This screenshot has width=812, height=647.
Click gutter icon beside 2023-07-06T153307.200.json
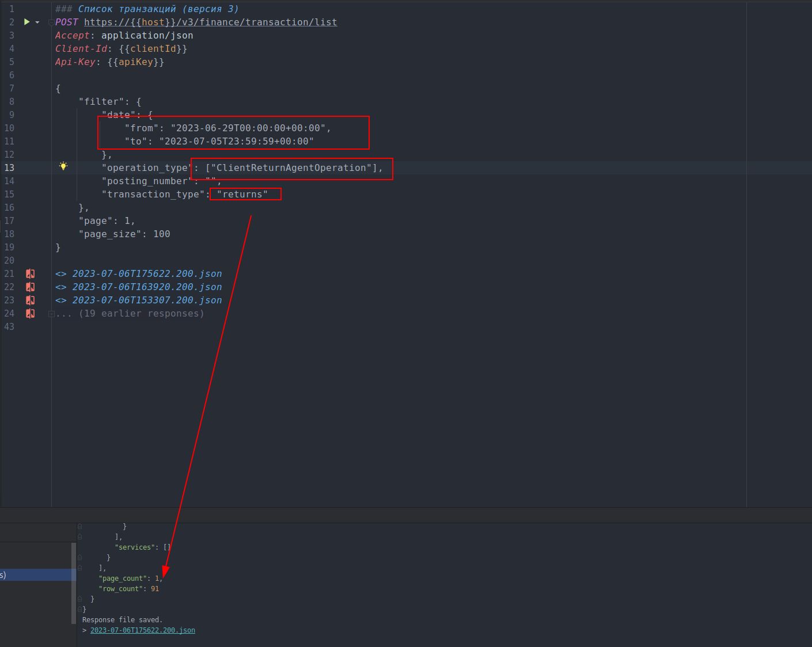point(30,300)
